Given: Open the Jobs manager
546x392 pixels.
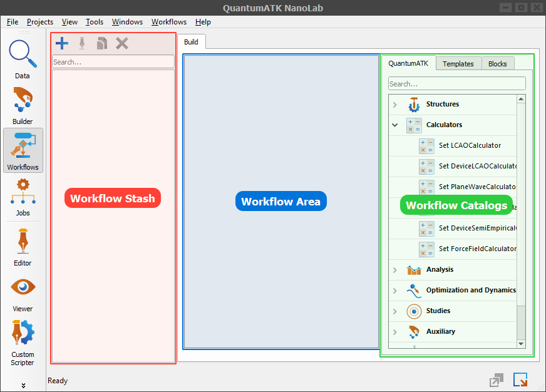Looking at the screenshot, I should tap(23, 197).
